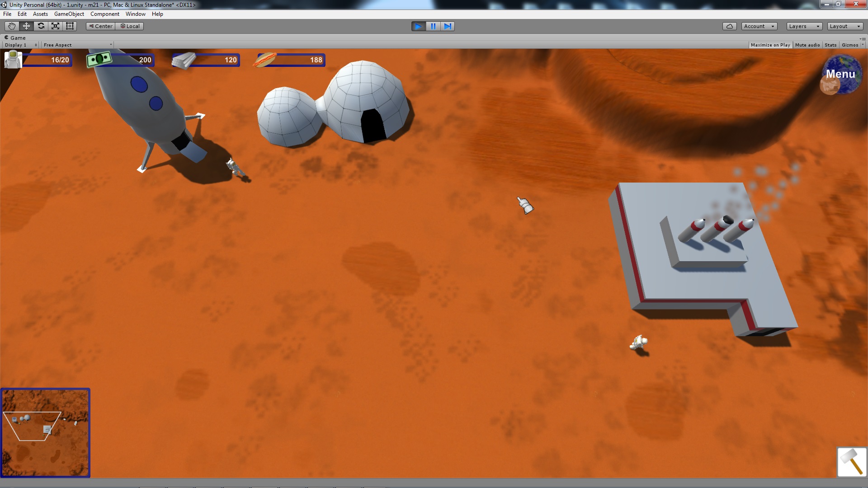This screenshot has height=488, width=868.
Task: Select the Move tool
Action: [x=26, y=26]
